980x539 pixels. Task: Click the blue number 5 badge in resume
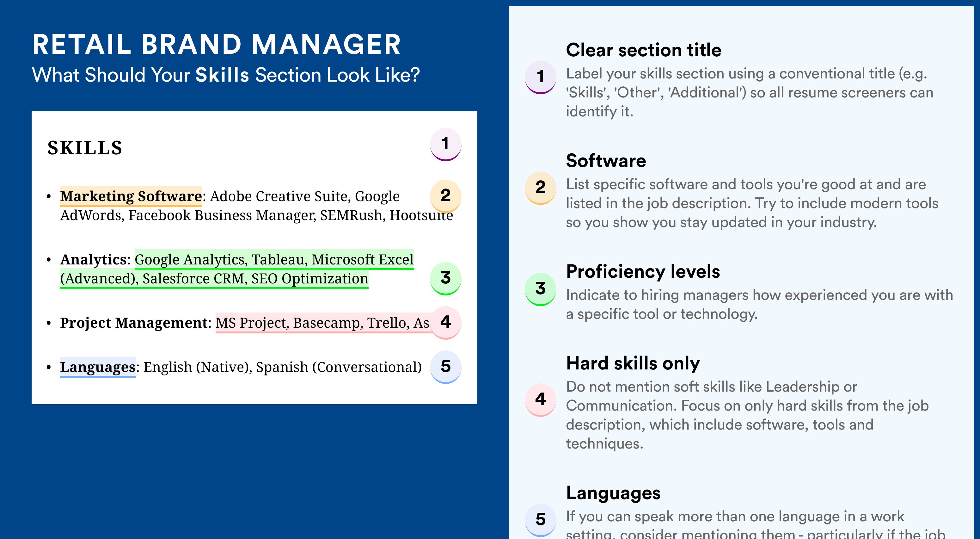(445, 367)
